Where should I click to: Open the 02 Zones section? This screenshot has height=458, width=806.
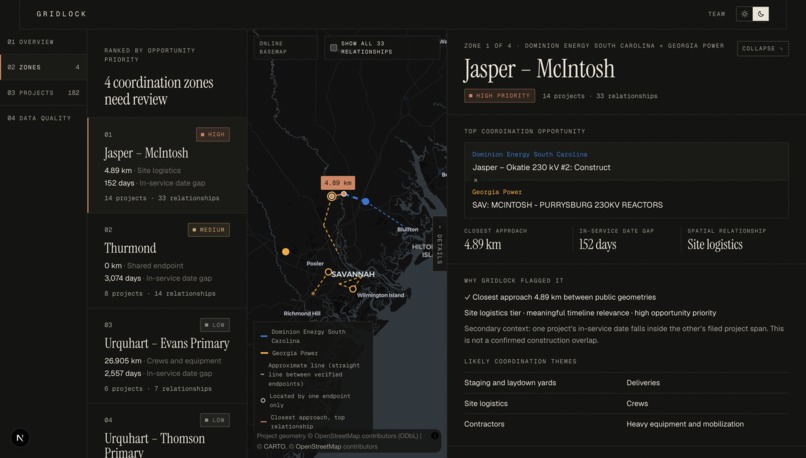pyautogui.click(x=44, y=67)
